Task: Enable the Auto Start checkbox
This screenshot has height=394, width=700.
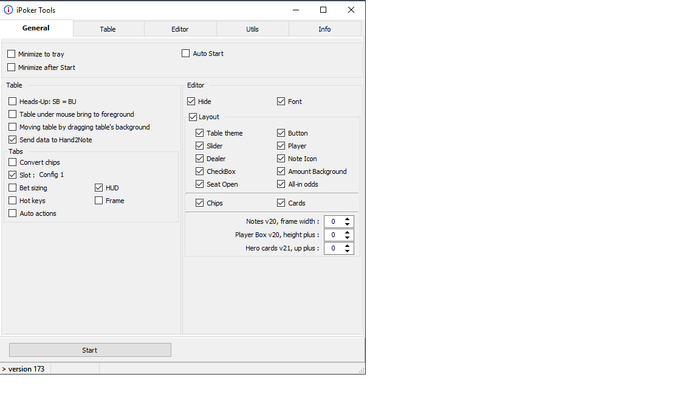Action: click(186, 54)
